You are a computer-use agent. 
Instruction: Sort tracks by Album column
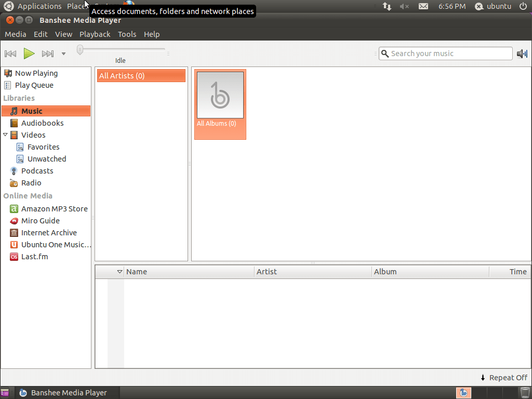click(430, 272)
